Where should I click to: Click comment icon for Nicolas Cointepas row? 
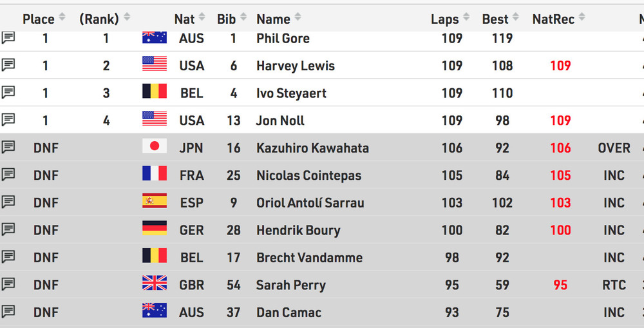8,175
